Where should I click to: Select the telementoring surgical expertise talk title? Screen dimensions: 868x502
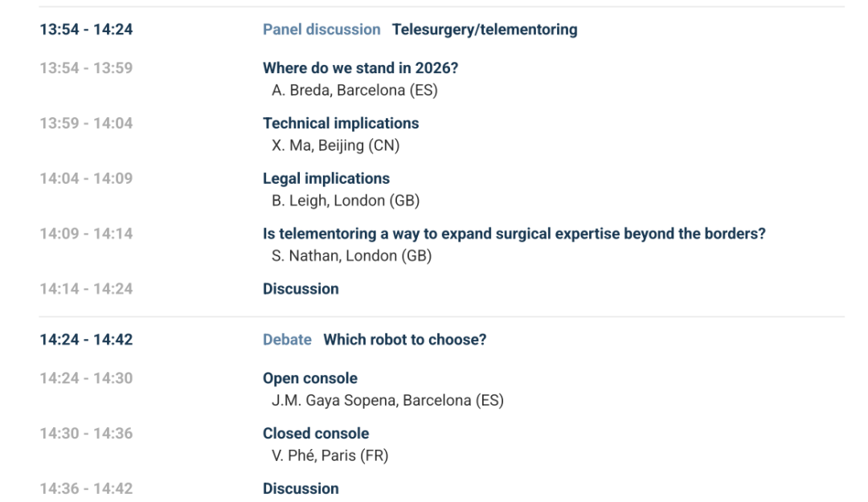pyautogui.click(x=514, y=234)
